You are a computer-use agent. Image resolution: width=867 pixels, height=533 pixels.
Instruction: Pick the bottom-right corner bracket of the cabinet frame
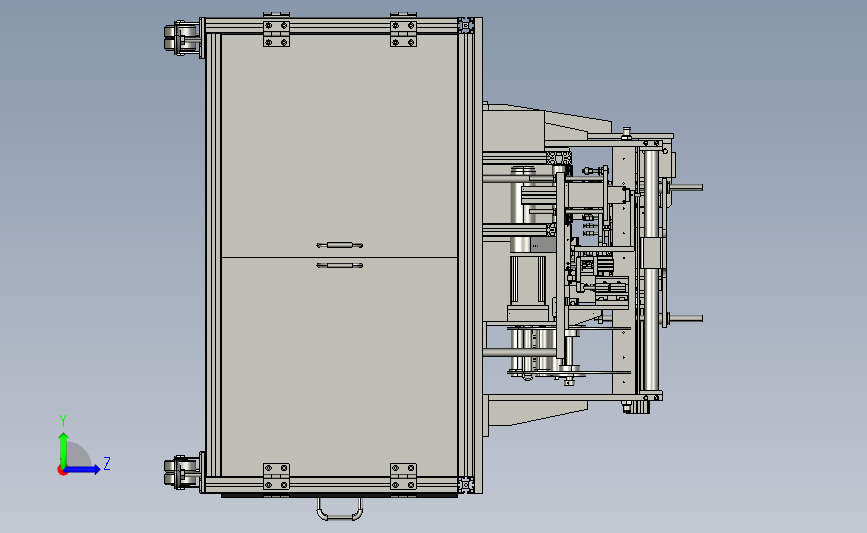[466, 485]
